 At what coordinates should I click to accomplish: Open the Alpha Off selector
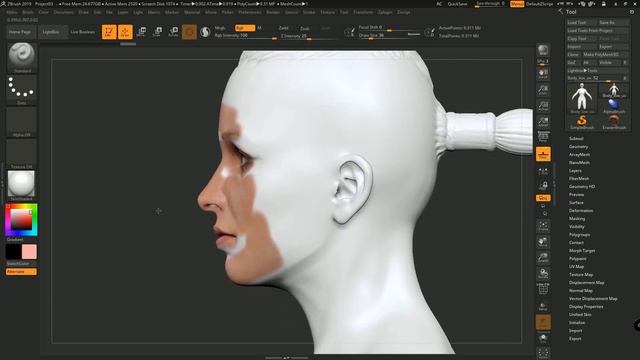22,121
